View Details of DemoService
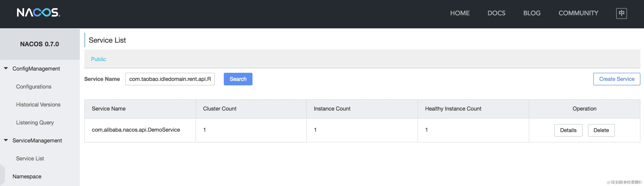644x186 pixels. pyautogui.click(x=568, y=130)
